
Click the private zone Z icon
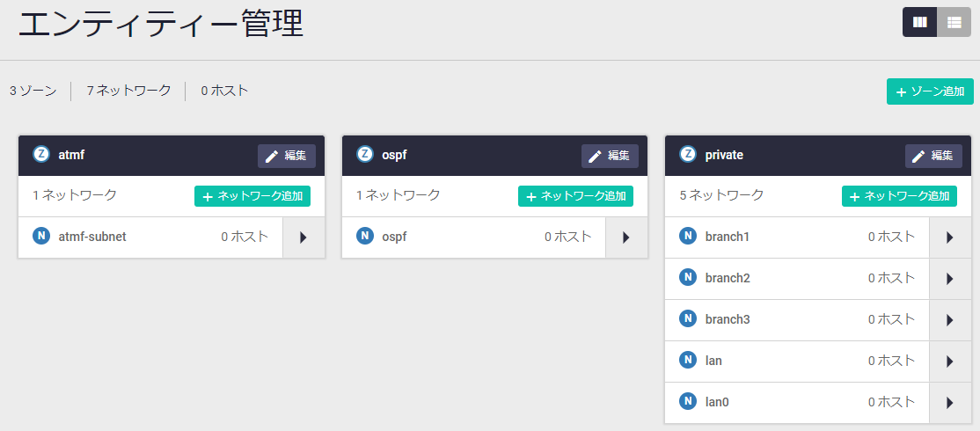(688, 155)
